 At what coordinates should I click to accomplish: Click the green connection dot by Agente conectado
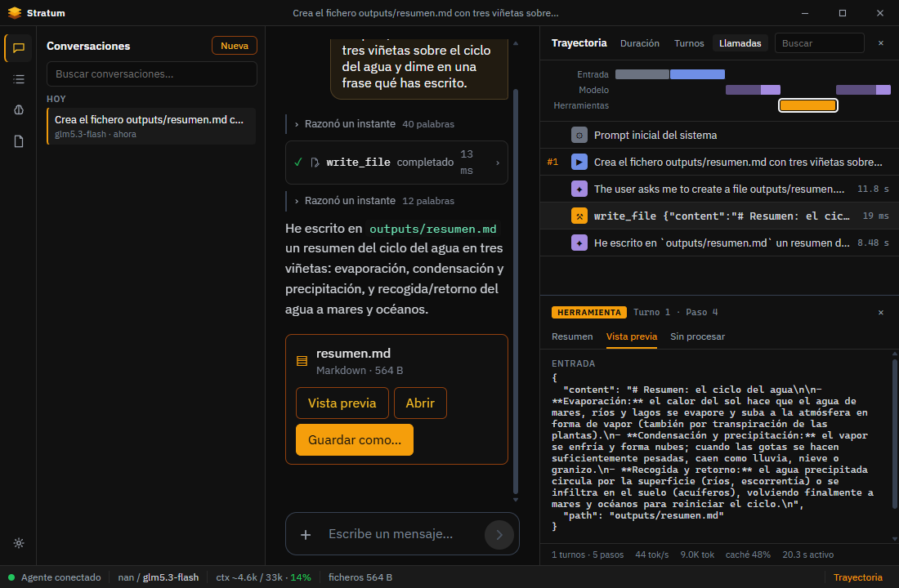pos(11,577)
